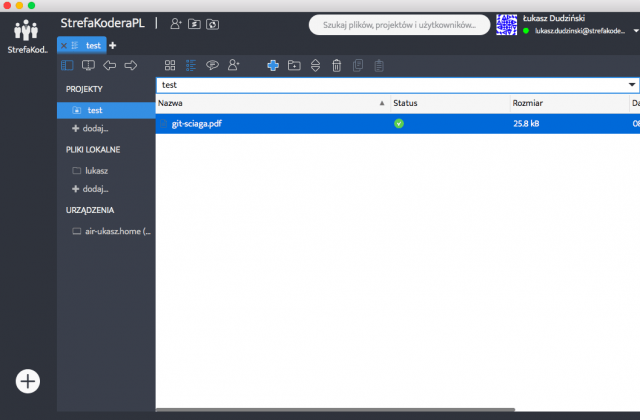The height and width of the screenshot is (420, 640).
Task: Click the large round plus button
Action: [28, 380]
